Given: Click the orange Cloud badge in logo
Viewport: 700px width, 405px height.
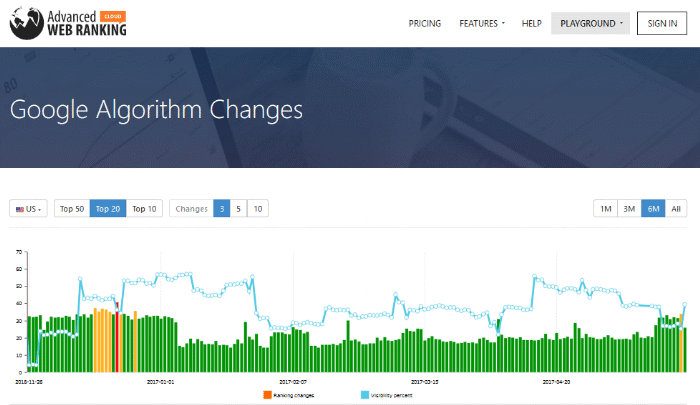Looking at the screenshot, I should (112, 17).
